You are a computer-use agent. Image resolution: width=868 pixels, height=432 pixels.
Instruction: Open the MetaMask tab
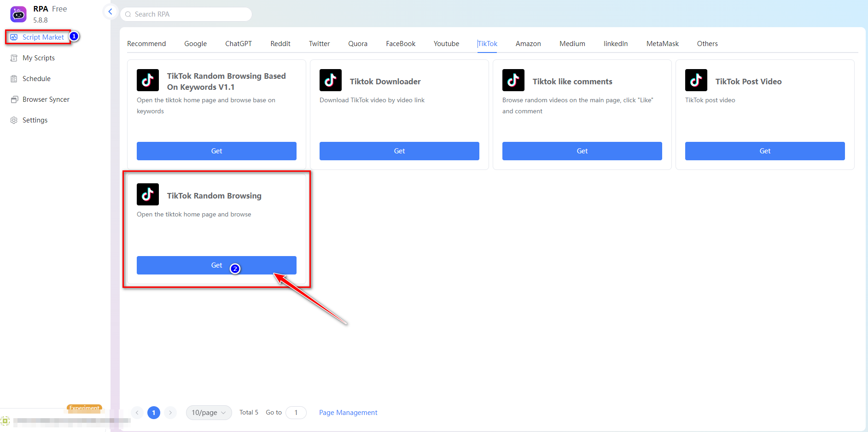point(663,44)
